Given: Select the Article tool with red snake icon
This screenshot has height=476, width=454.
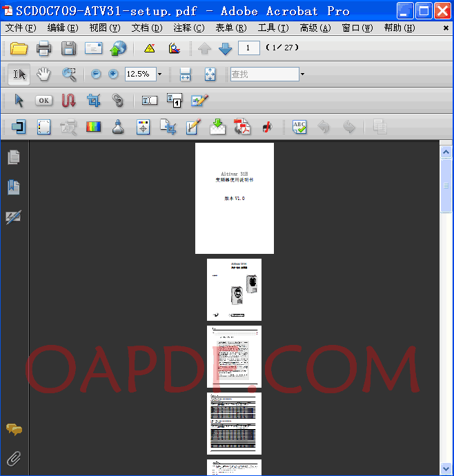Looking at the screenshot, I should click(68, 101).
